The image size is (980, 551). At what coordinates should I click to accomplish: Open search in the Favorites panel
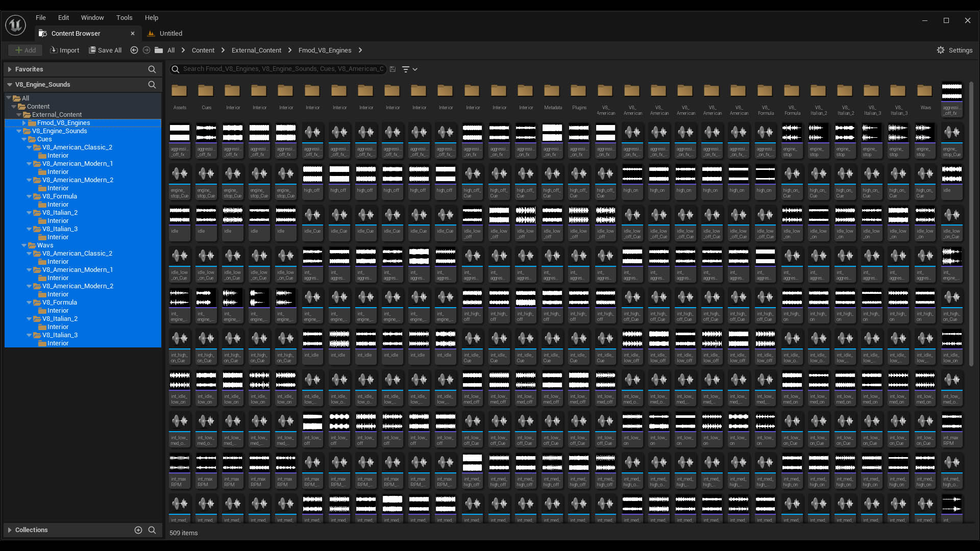(x=152, y=69)
